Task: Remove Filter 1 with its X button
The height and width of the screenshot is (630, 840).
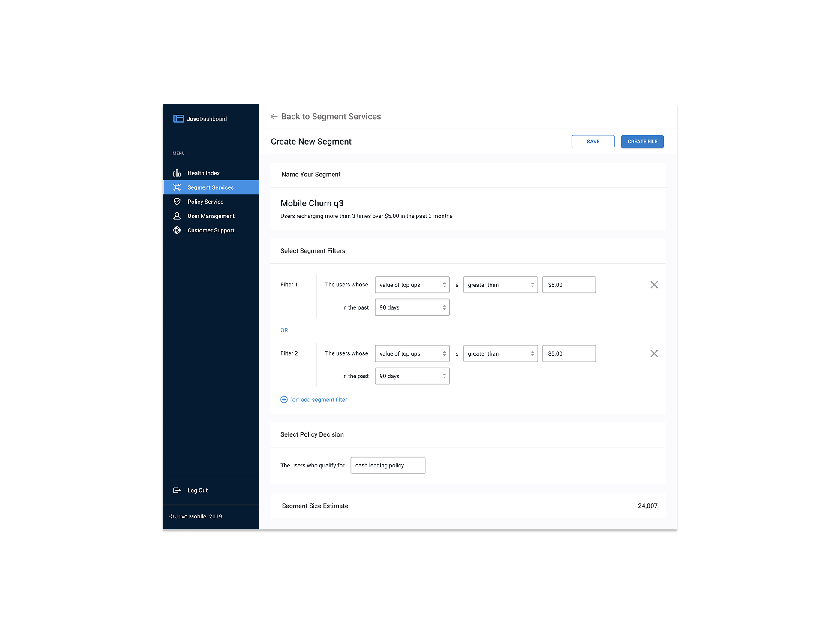Action: (x=654, y=285)
